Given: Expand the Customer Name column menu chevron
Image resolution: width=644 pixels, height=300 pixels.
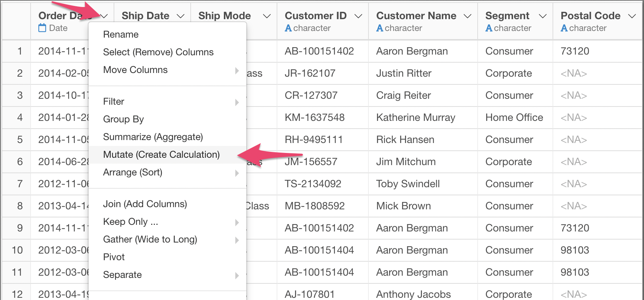Looking at the screenshot, I should tap(467, 16).
